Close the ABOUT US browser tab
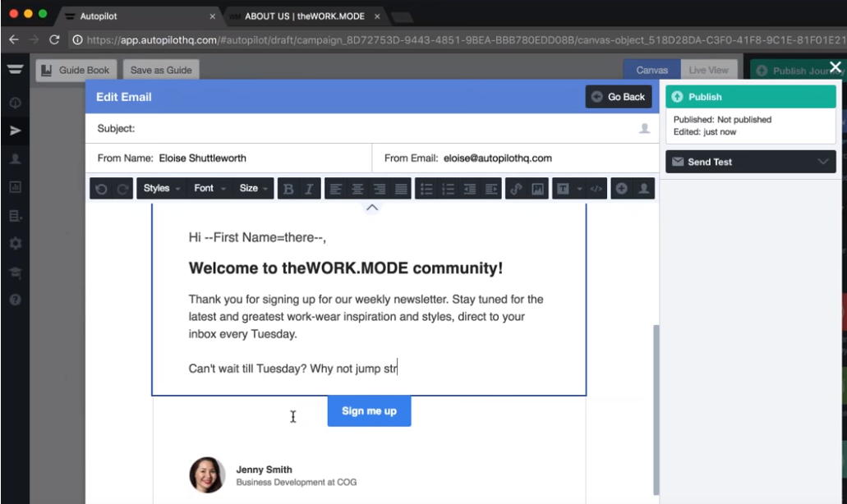The width and height of the screenshot is (847, 504). pyautogui.click(x=377, y=16)
